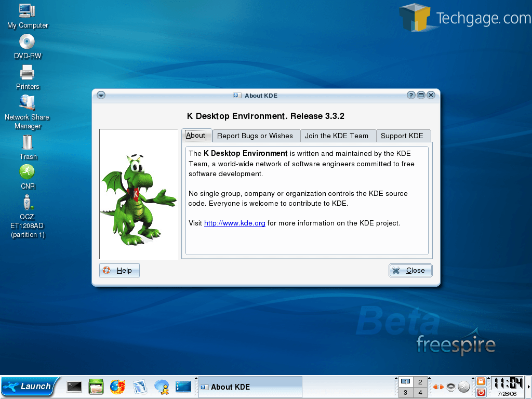The width and height of the screenshot is (532, 399).
Task: Open the My Computer desktop icon
Action: pyautogui.click(x=27, y=16)
